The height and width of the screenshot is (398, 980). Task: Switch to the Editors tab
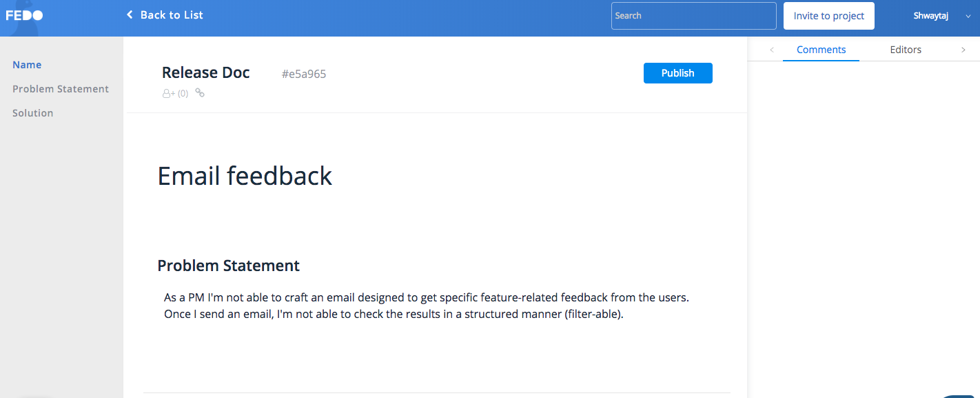click(x=906, y=50)
